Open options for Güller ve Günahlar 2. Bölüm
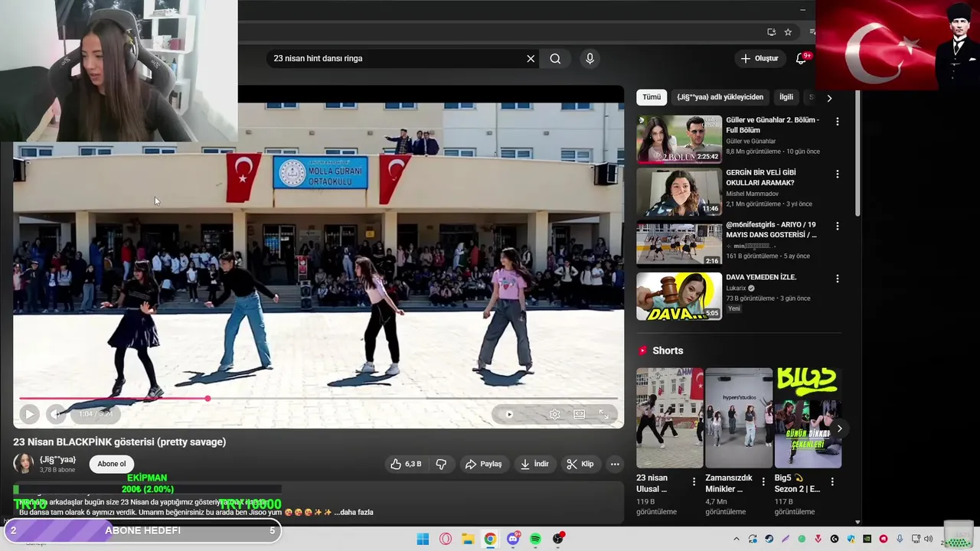Screen dimensions: 980x551 [x=837, y=122]
